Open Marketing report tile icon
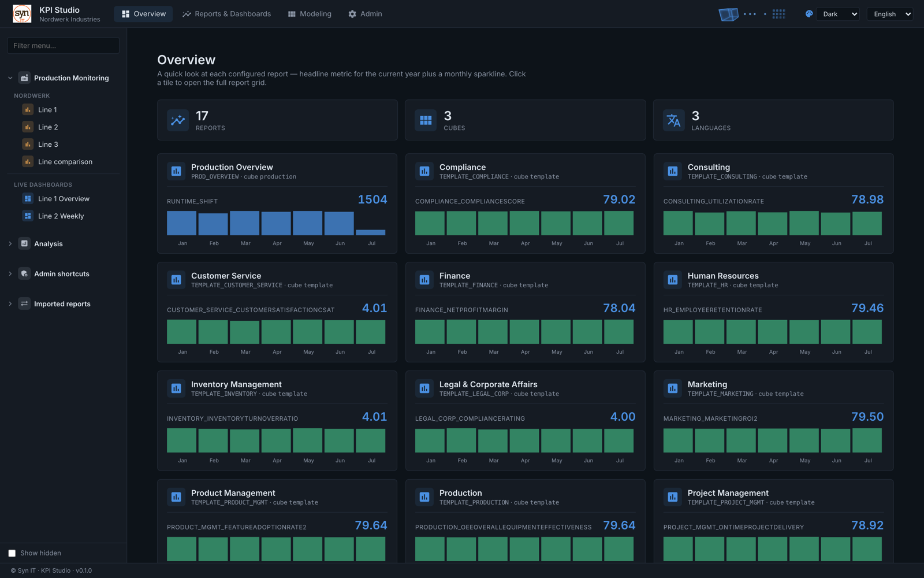The height and width of the screenshot is (578, 924). [x=673, y=388]
